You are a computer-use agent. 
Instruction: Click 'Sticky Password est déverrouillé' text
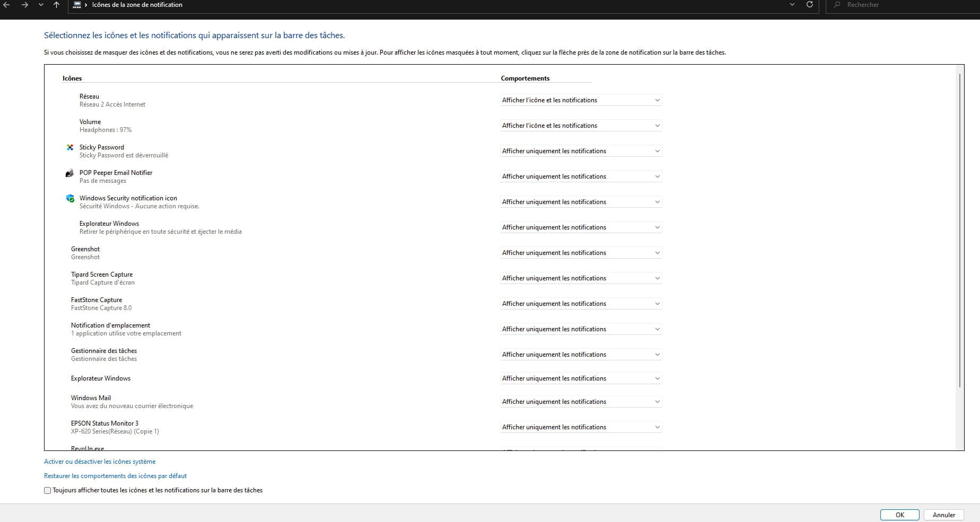(x=124, y=155)
